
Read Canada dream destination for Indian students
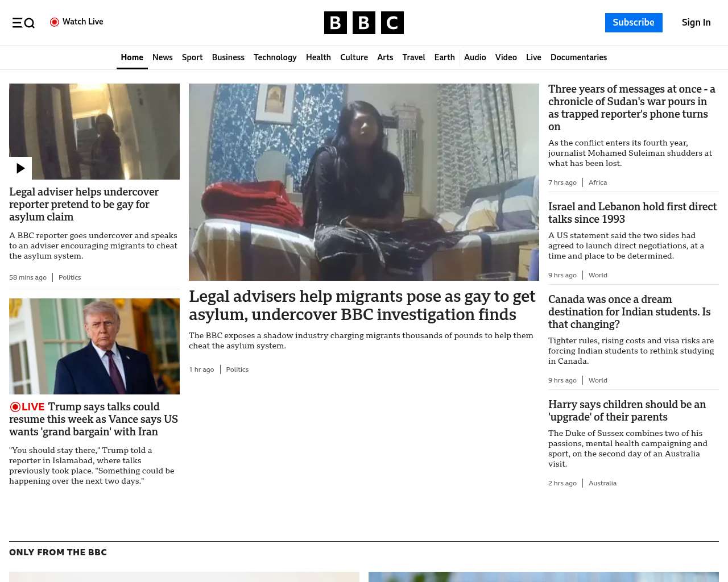tap(630, 312)
